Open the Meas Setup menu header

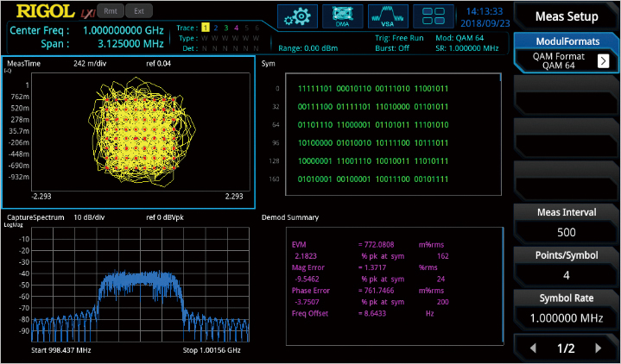(x=567, y=16)
